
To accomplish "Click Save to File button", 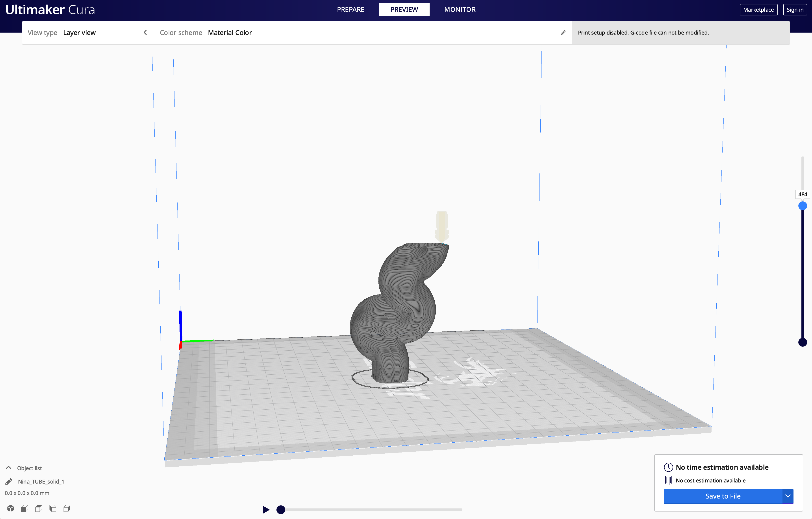I will tap(723, 496).
